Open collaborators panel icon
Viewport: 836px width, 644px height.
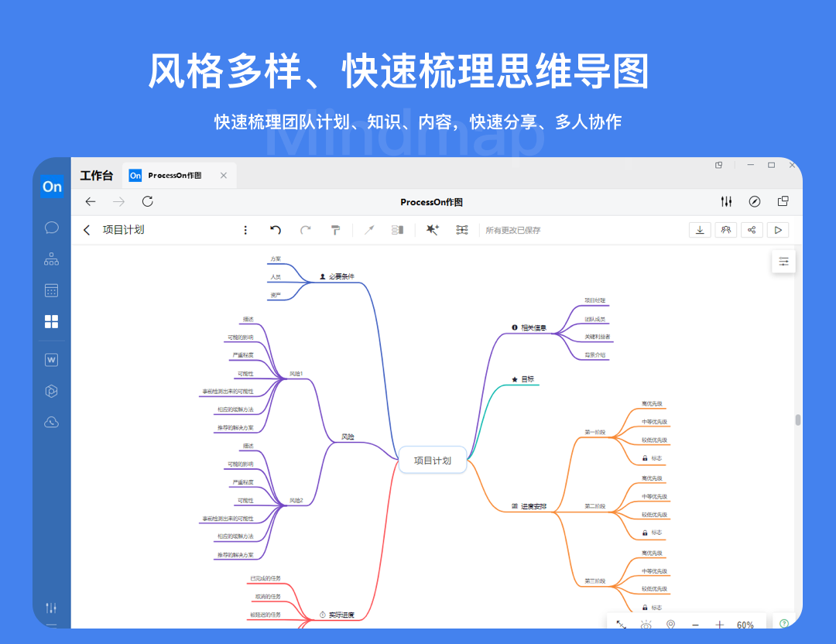(x=726, y=230)
